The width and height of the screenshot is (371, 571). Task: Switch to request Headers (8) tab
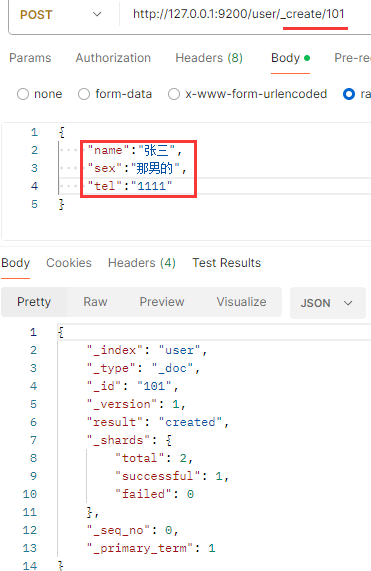tap(209, 58)
